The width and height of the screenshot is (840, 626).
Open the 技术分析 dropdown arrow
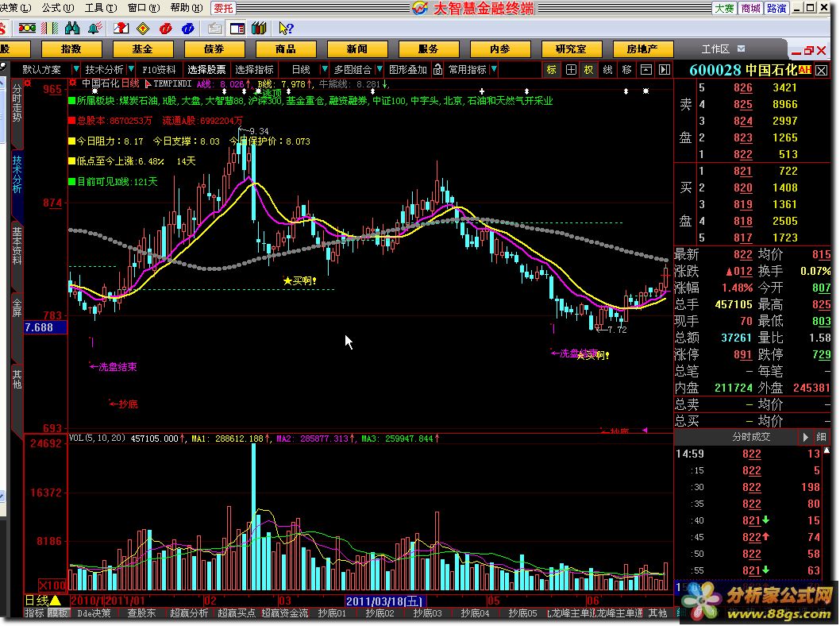click(130, 69)
